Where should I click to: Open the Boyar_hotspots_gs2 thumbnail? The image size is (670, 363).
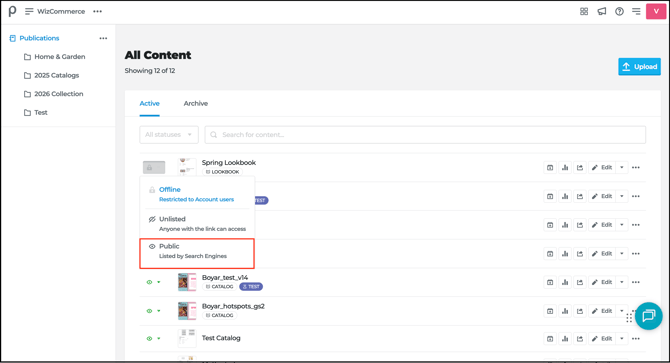coord(187,311)
